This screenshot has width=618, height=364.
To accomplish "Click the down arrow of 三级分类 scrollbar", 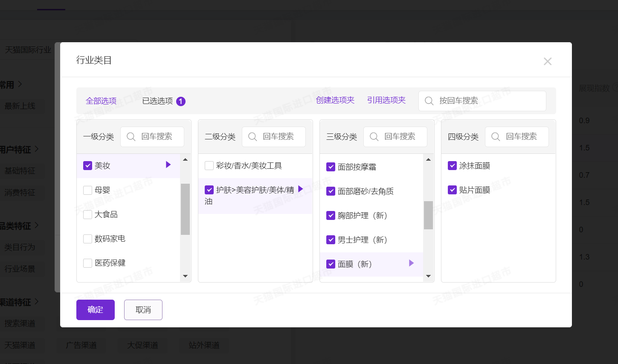I will point(428,276).
